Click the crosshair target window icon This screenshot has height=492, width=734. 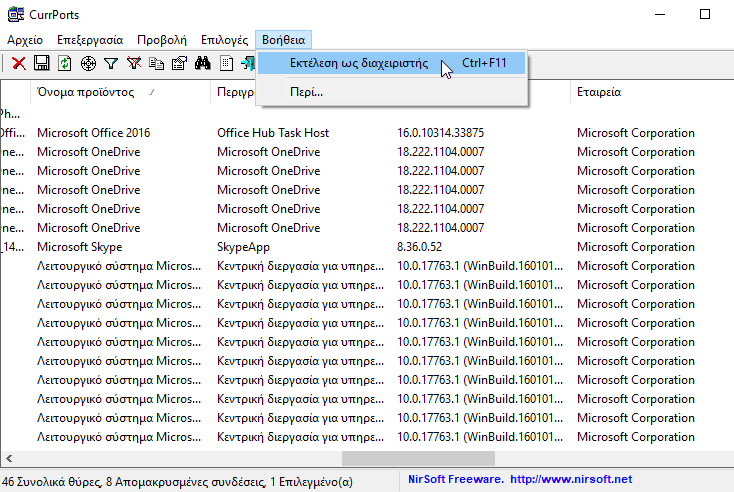[88, 63]
